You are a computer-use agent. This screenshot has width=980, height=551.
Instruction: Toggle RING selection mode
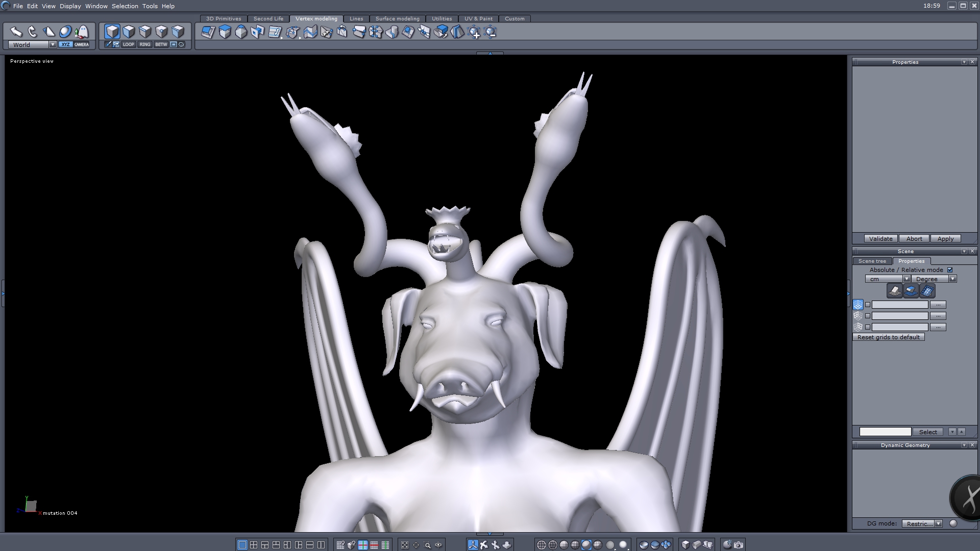145,44
